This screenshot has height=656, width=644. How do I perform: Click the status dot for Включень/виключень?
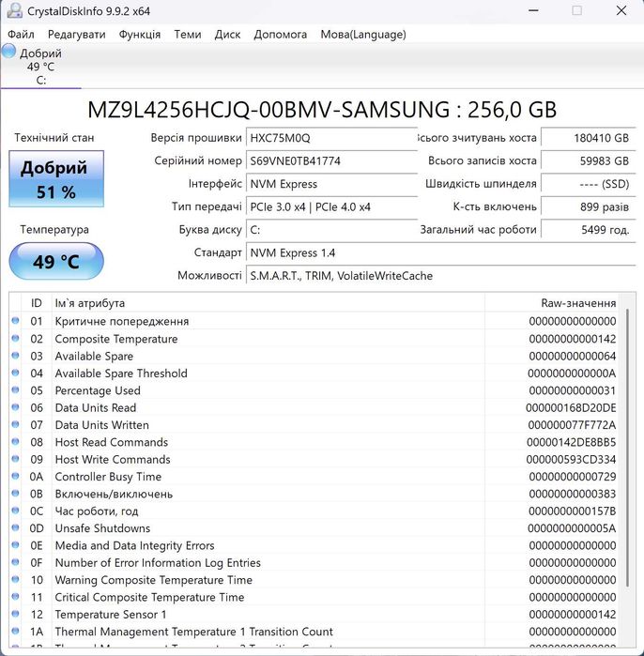pos(15,494)
